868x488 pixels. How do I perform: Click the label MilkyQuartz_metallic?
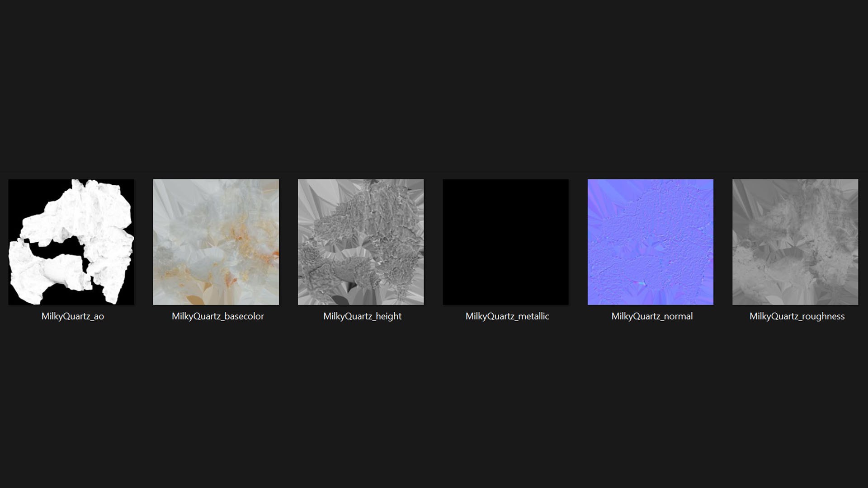click(x=507, y=316)
